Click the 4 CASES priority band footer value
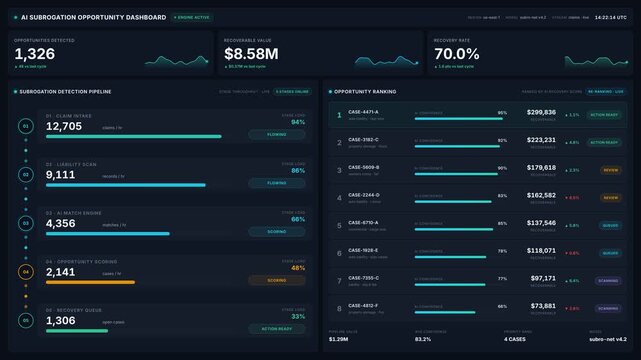 point(515,340)
